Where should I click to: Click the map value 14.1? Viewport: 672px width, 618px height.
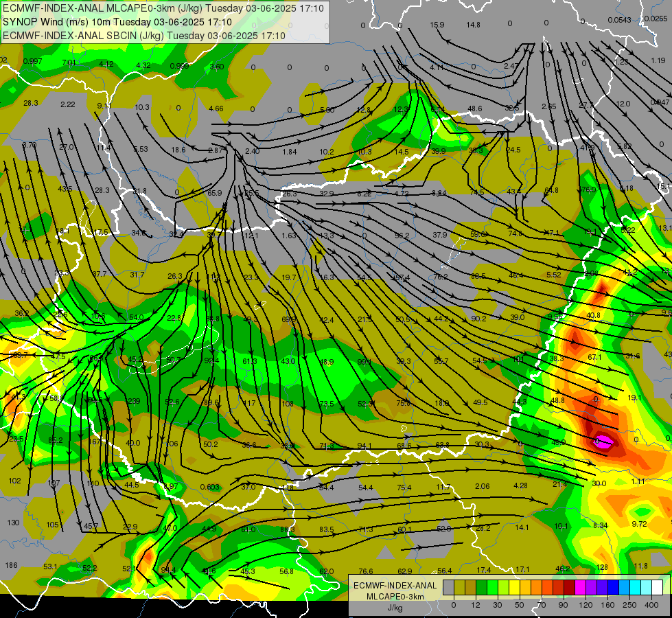(x=522, y=527)
